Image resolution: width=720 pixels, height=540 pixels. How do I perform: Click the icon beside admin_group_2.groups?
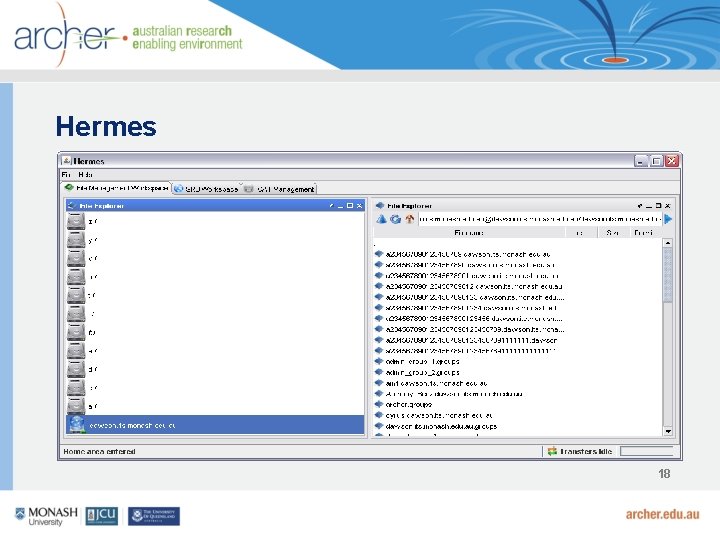point(379,372)
